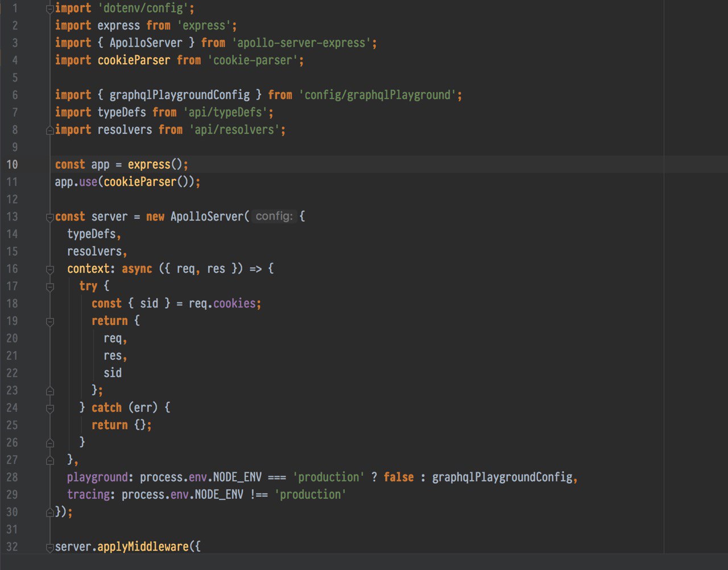Viewport: 728px width, 570px height.
Task: Click the 'try' keyword
Action: coord(88,286)
